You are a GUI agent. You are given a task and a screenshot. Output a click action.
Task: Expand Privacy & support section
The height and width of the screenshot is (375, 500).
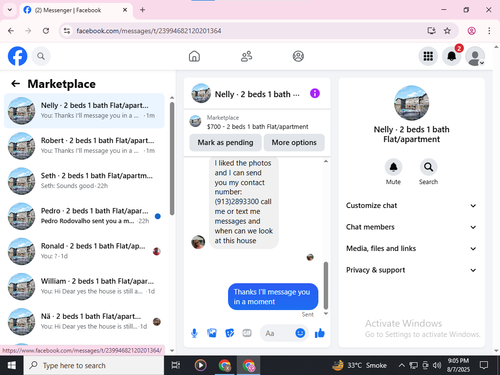coord(411,270)
